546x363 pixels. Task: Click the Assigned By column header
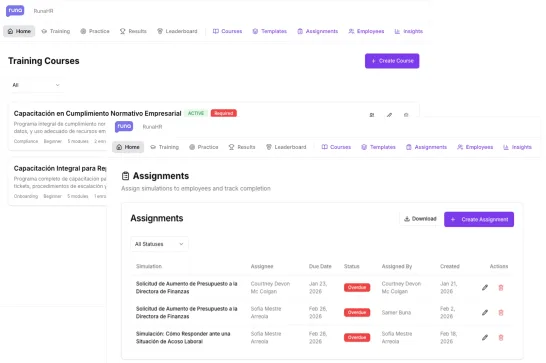[397, 267]
